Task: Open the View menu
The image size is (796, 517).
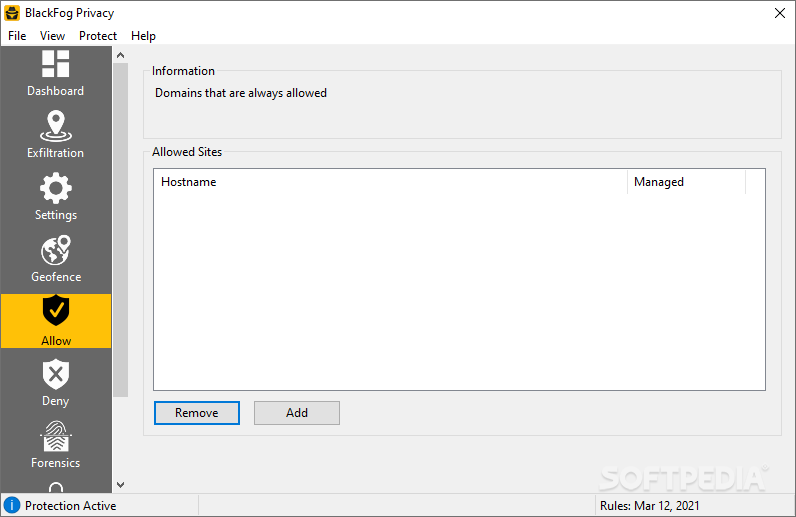Action: (52, 36)
